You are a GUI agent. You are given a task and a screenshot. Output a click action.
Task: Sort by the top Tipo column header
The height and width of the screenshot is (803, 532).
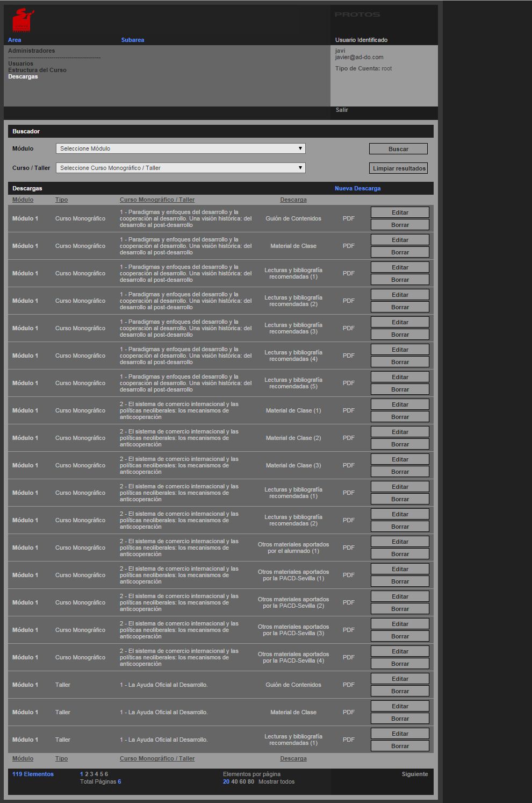(x=61, y=200)
